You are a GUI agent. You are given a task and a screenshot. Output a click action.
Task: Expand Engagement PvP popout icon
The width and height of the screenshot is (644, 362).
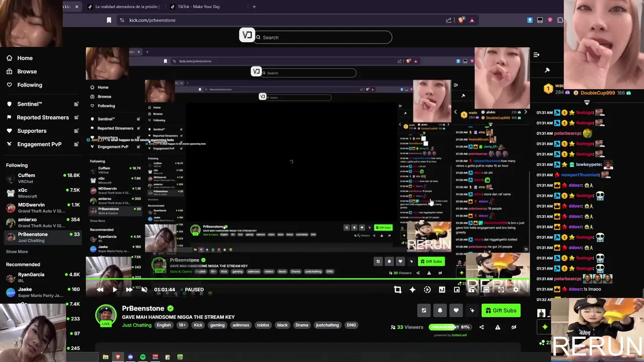coord(76,144)
